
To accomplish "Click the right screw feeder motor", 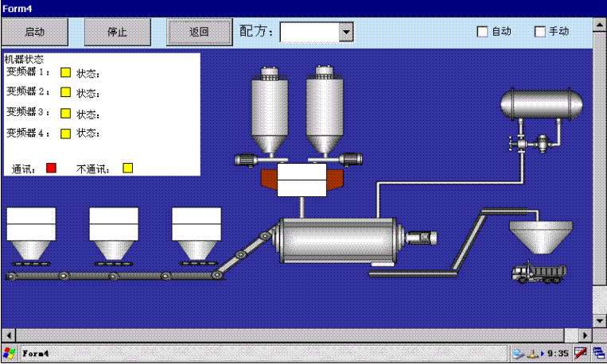I will [351, 160].
